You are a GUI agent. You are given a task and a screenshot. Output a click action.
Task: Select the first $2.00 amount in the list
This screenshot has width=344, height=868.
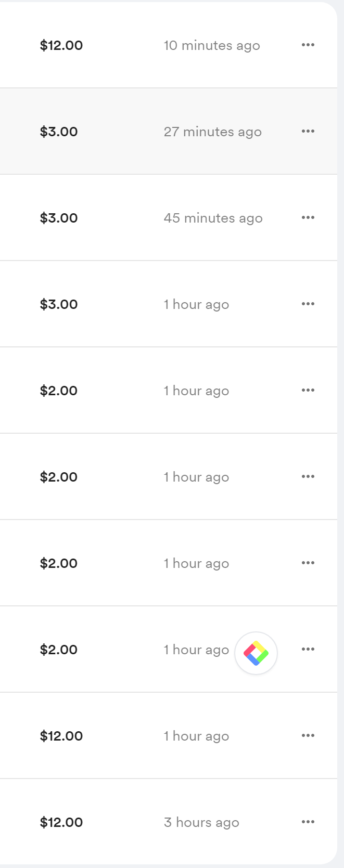point(59,391)
